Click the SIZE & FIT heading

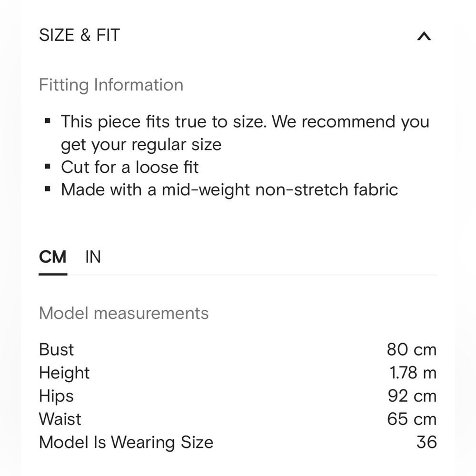click(x=79, y=35)
